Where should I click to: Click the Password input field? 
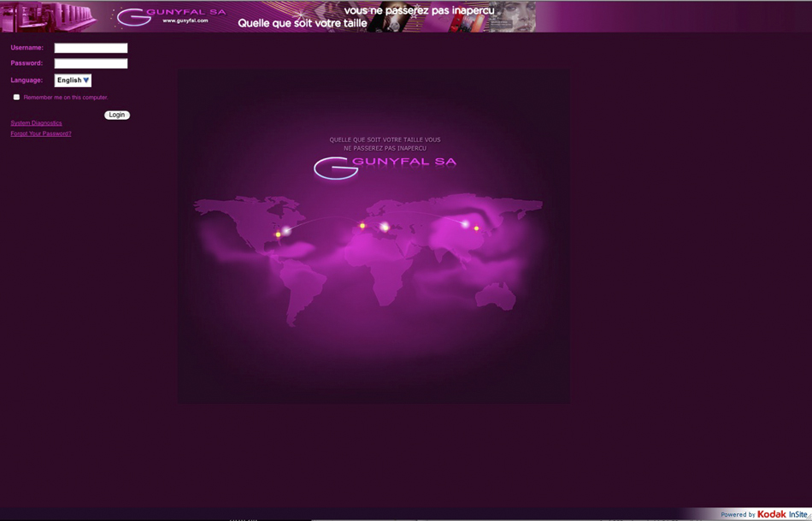pyautogui.click(x=91, y=63)
